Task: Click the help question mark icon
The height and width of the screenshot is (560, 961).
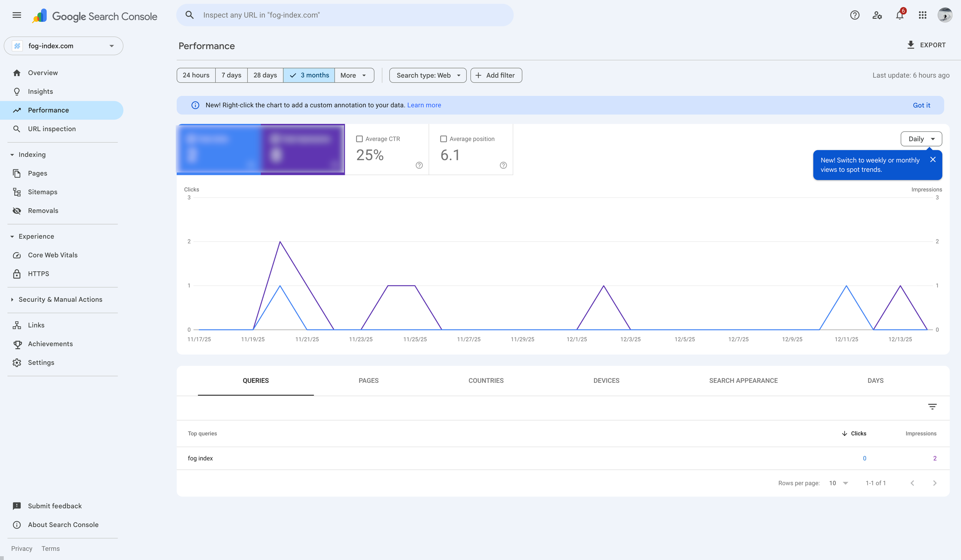Action: pos(855,15)
